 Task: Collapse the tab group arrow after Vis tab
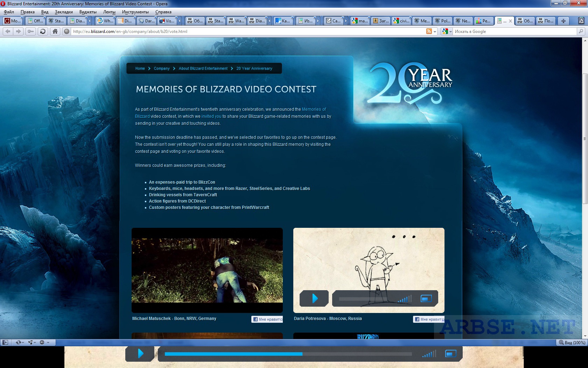pyautogui.click(x=180, y=21)
